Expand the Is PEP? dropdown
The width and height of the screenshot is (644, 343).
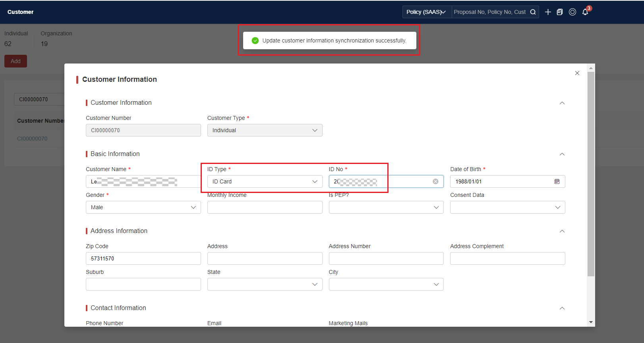pyautogui.click(x=386, y=207)
